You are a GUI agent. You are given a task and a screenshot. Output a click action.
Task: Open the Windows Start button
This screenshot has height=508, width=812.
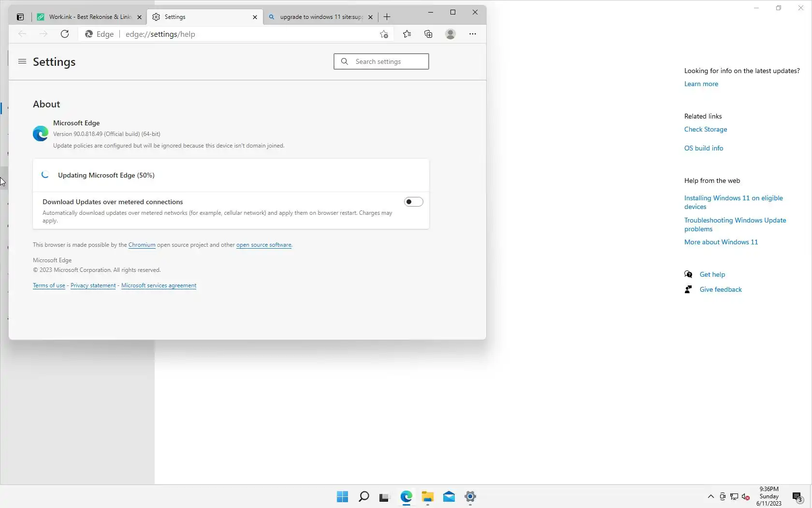(x=342, y=497)
